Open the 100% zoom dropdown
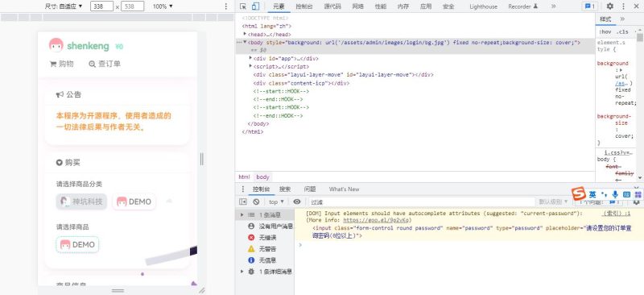Screen dimensions: 644x295 click(163, 6)
